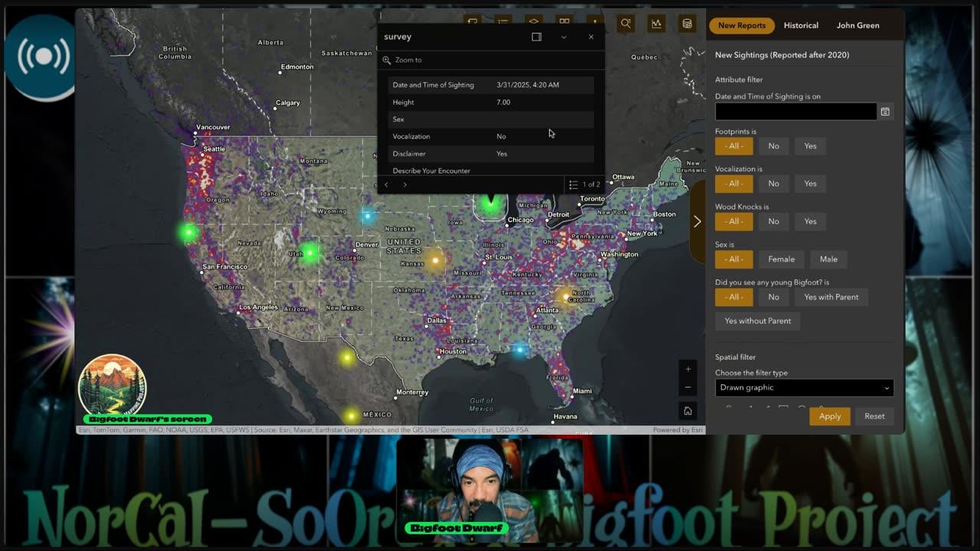Set Footprints filter to No
Screen dimensions: 980x551
773,146
